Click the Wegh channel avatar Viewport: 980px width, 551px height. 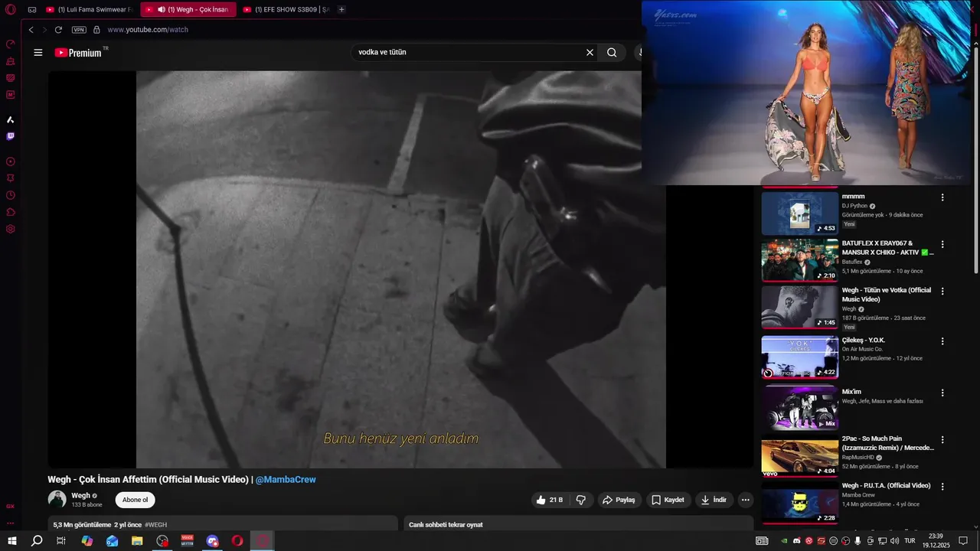57,500
